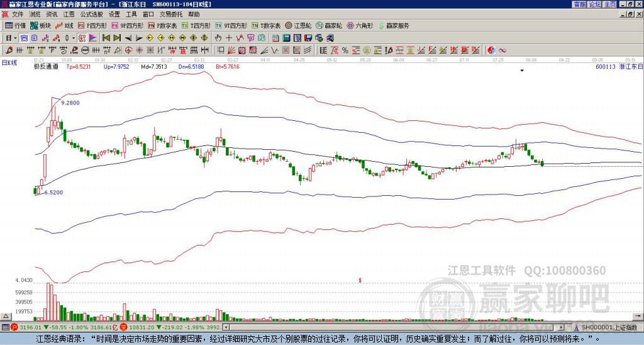Image resolution: width=644 pixels, height=345 pixels.
Task: Open the 资讯 menu
Action: click(52, 14)
